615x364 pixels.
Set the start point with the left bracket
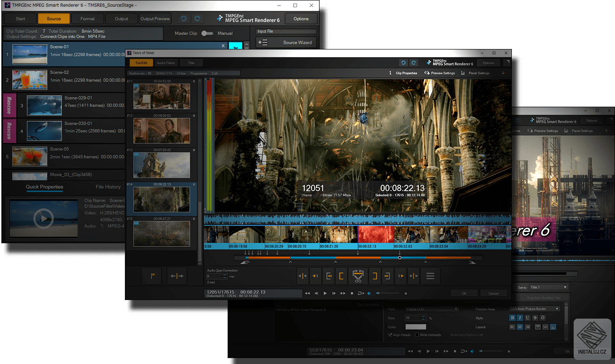point(341,276)
